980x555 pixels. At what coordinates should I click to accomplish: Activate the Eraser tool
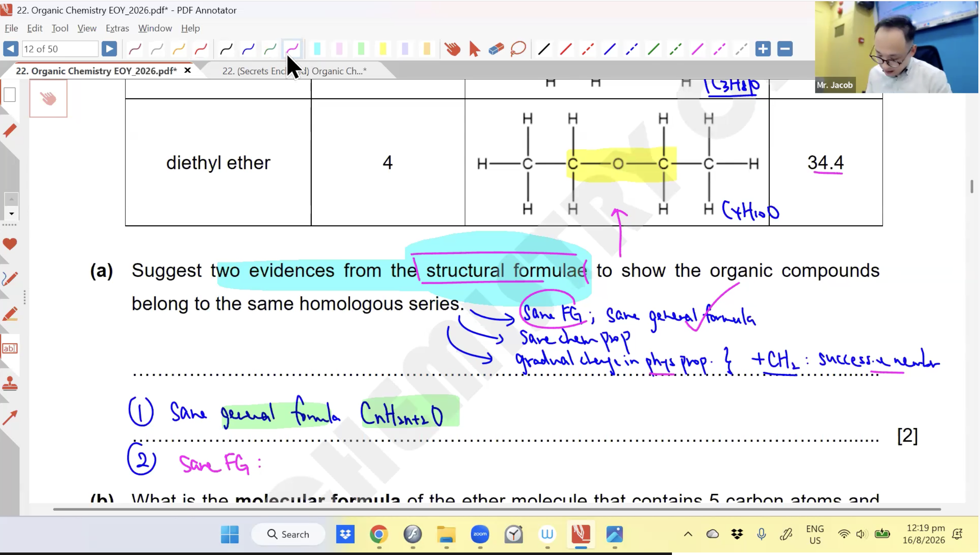pos(496,49)
